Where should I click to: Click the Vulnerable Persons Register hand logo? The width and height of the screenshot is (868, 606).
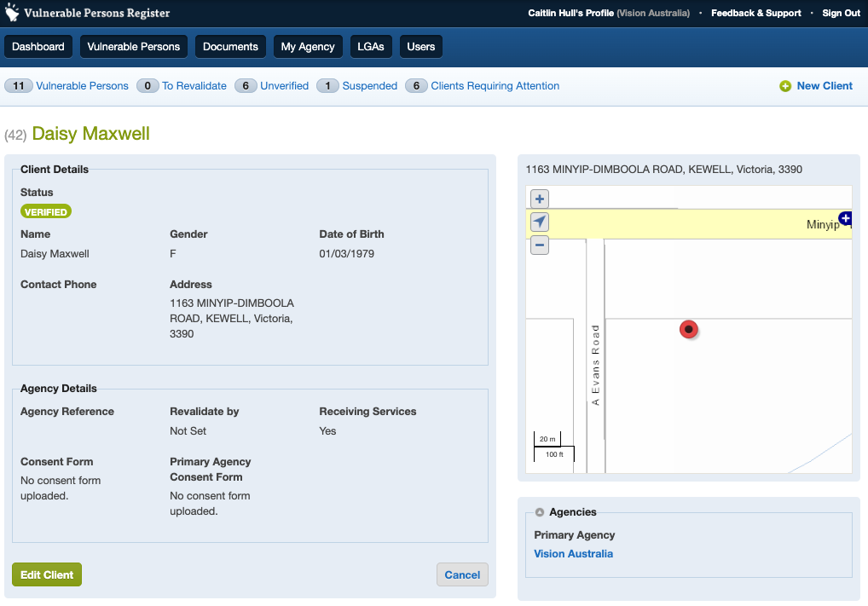12,13
